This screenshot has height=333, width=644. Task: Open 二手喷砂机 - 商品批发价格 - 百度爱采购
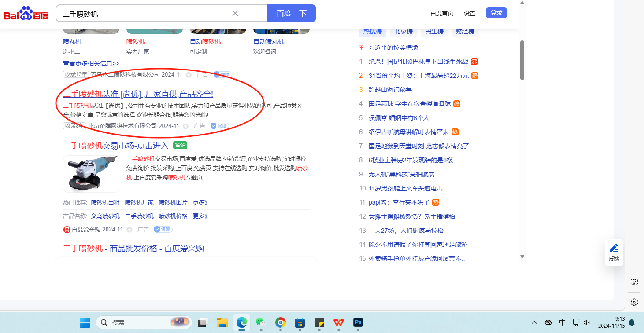coord(133,249)
